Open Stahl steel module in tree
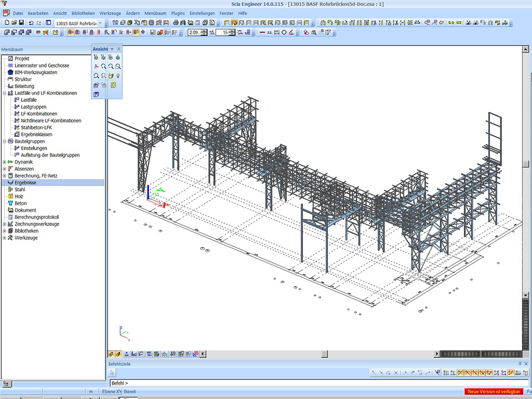532x399 pixels. 19,190
